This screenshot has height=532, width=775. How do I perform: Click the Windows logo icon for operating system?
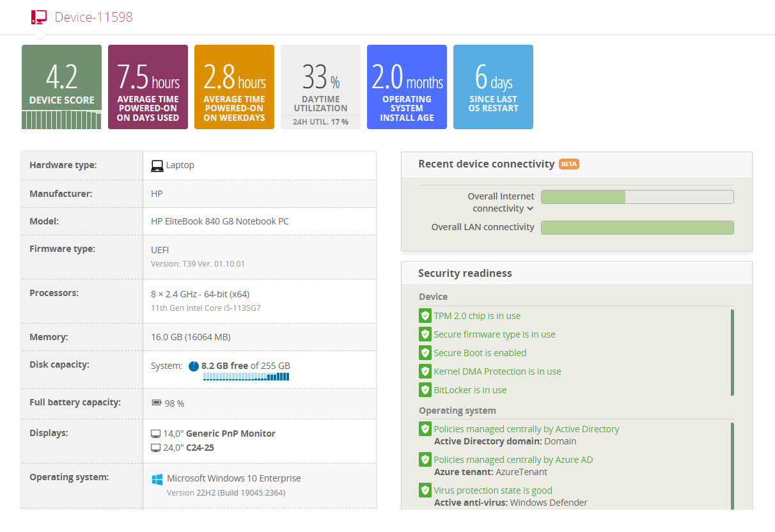coord(157,479)
